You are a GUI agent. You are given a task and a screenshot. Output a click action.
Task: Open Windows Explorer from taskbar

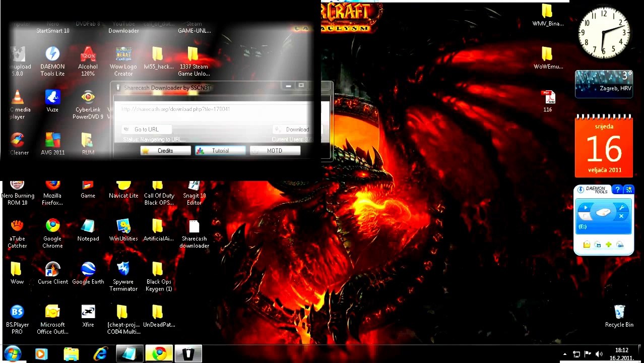point(71,354)
